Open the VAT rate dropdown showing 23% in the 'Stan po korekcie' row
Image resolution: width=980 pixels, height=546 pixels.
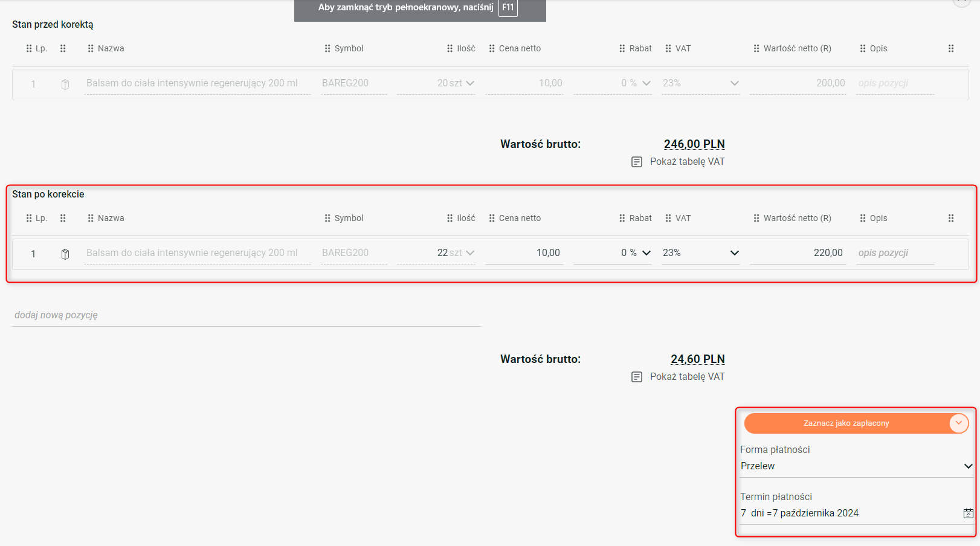pos(735,253)
